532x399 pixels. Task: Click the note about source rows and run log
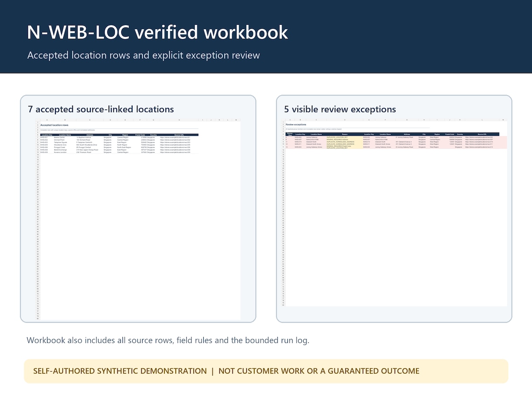tap(168, 340)
